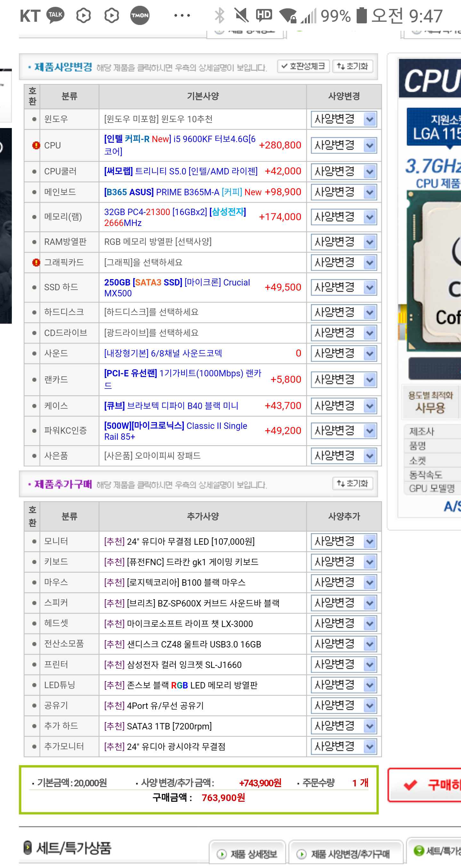Select the i5 9600KF CPU link

click(x=180, y=145)
